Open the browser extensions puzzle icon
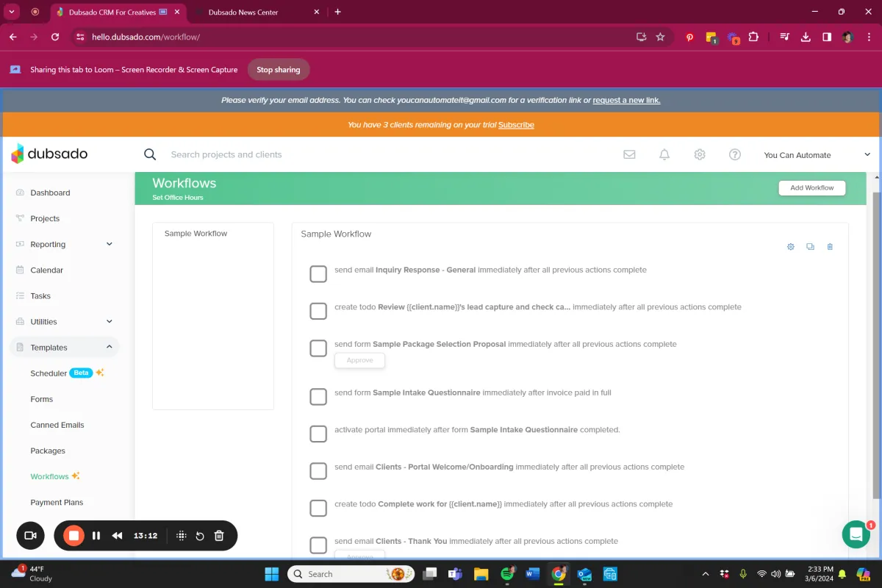This screenshot has width=882, height=588. pos(753,37)
